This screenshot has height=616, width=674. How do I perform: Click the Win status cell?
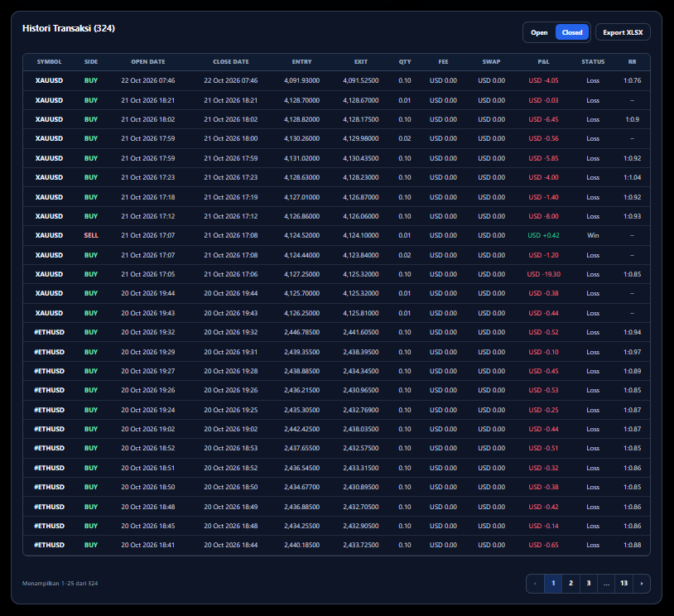coord(593,236)
